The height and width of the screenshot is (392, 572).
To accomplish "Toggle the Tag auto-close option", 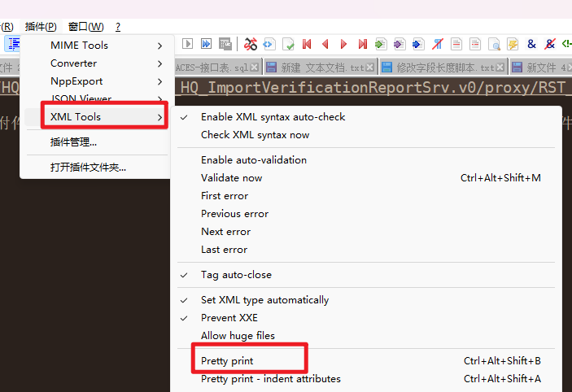I will 236,275.
